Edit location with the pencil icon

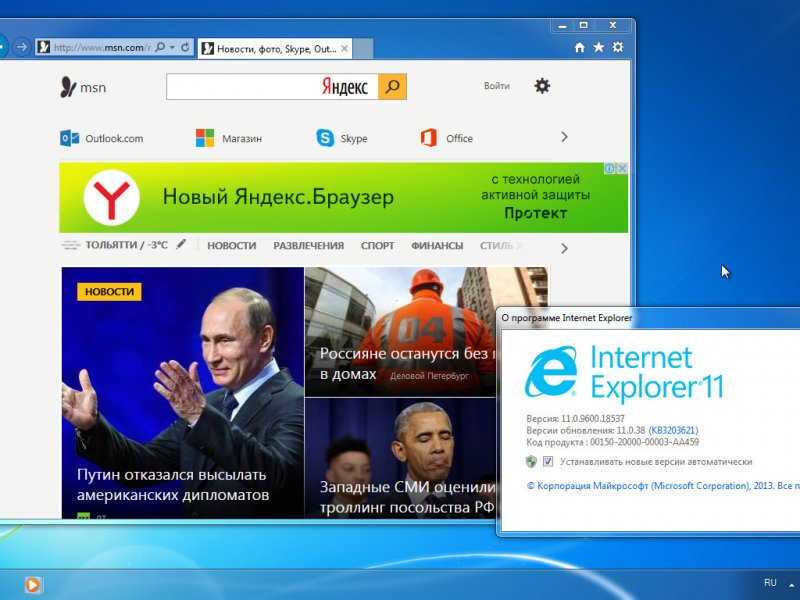[x=181, y=244]
